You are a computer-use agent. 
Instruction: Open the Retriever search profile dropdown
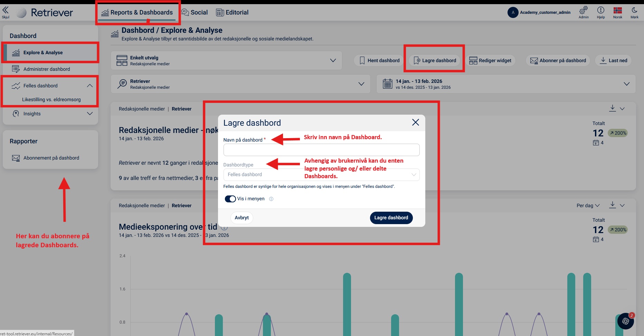[x=240, y=84]
